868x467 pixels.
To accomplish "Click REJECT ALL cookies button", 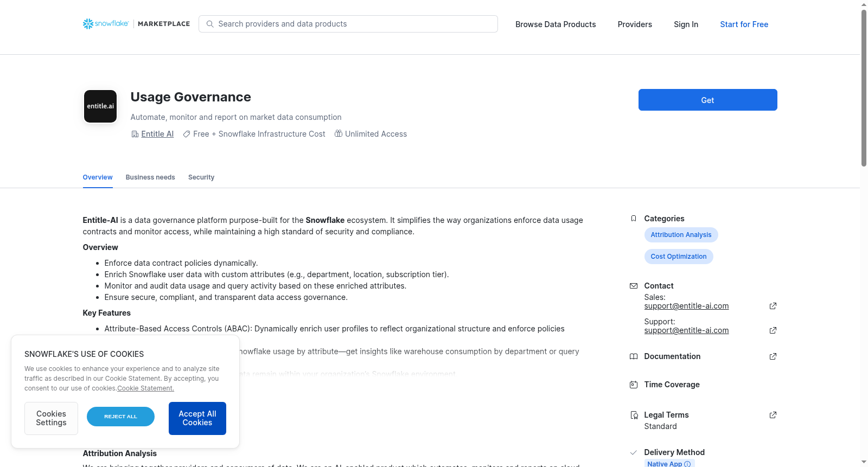I will click(120, 417).
